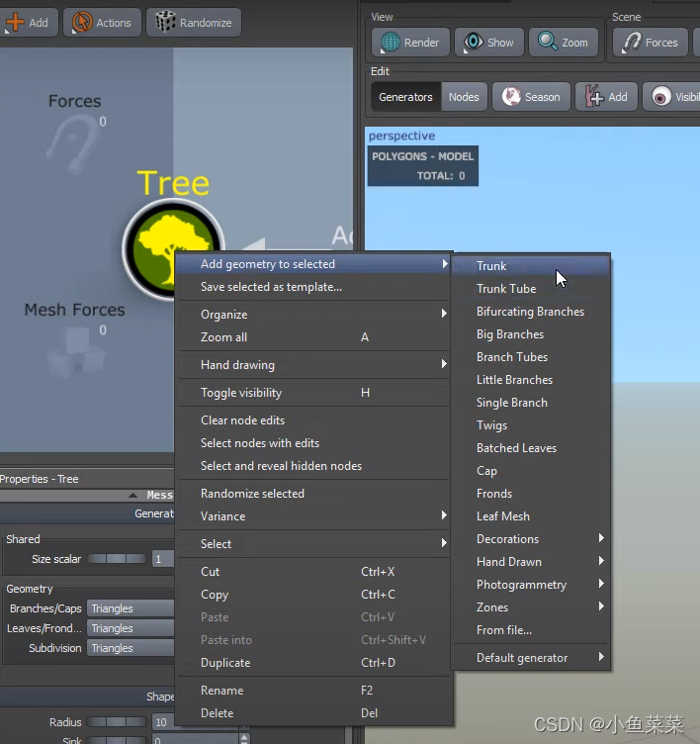This screenshot has height=744, width=700.
Task: Expand the Variance submenu
Action: click(x=313, y=516)
